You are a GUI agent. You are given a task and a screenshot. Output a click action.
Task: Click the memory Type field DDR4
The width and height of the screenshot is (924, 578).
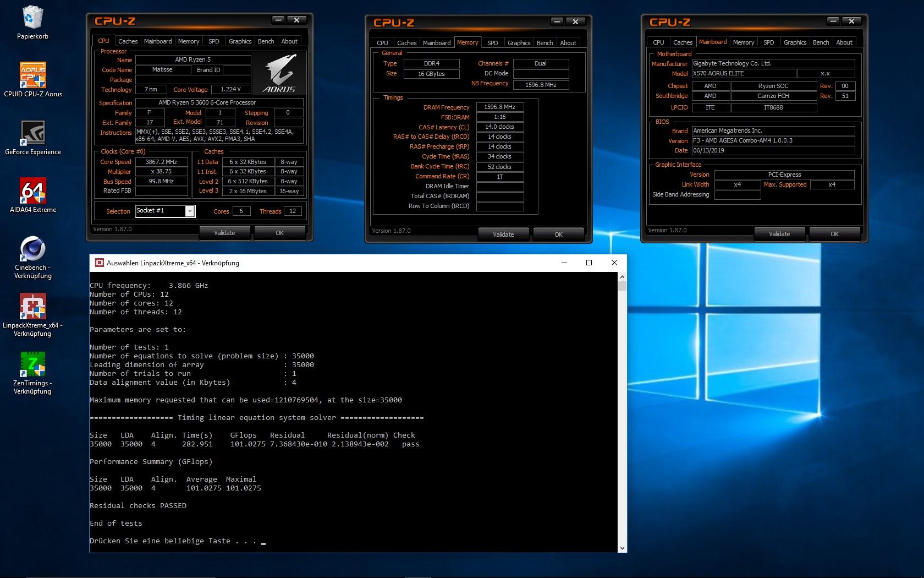[x=432, y=63]
